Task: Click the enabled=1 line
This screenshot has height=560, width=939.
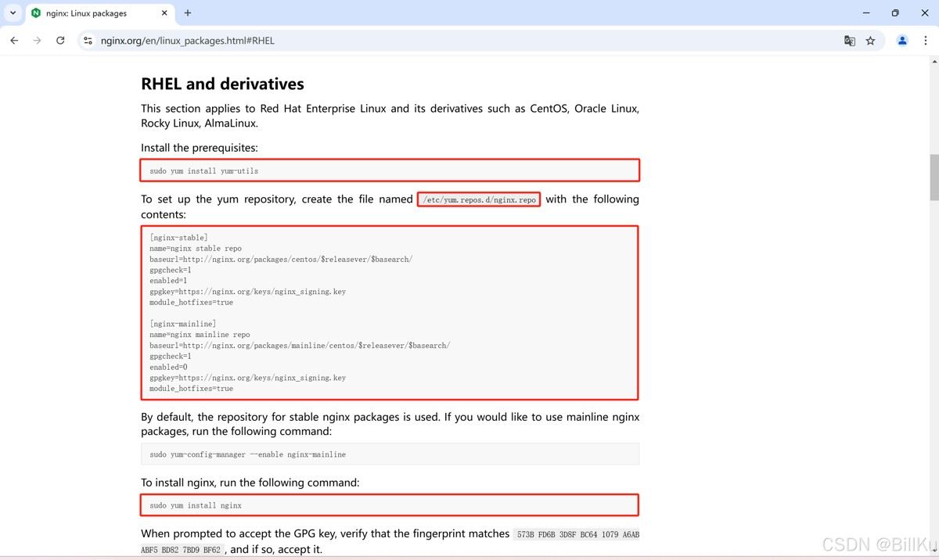Action: click(x=168, y=280)
